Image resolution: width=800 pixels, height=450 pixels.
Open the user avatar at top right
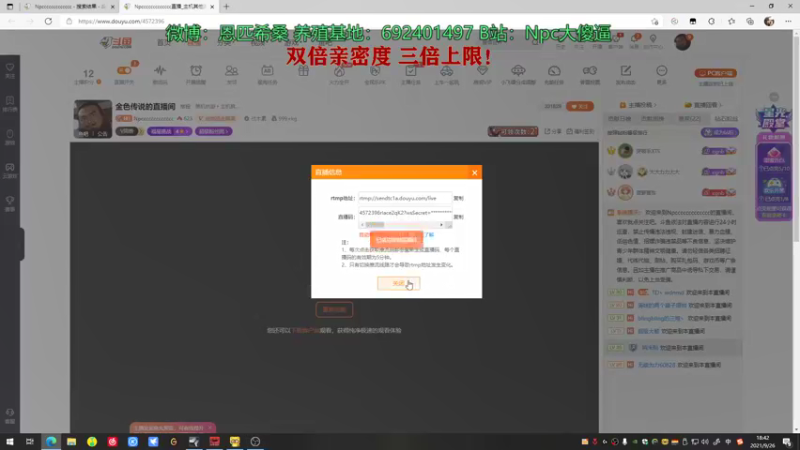tap(682, 42)
